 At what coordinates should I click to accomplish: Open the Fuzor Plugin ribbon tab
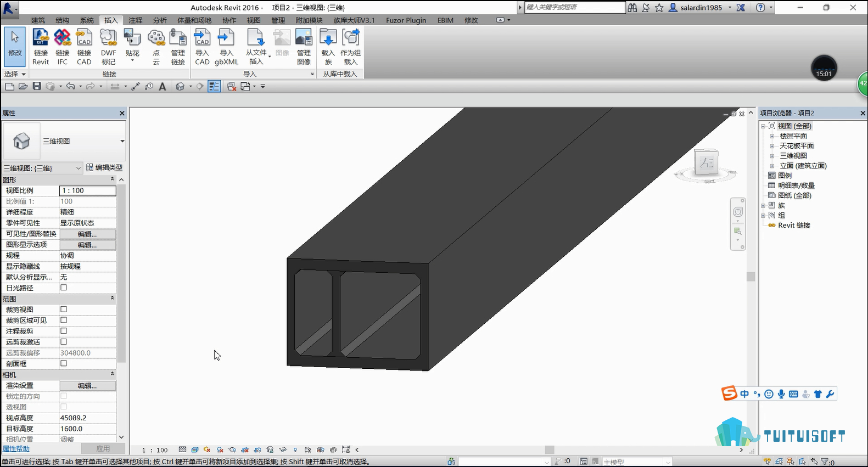pos(406,20)
